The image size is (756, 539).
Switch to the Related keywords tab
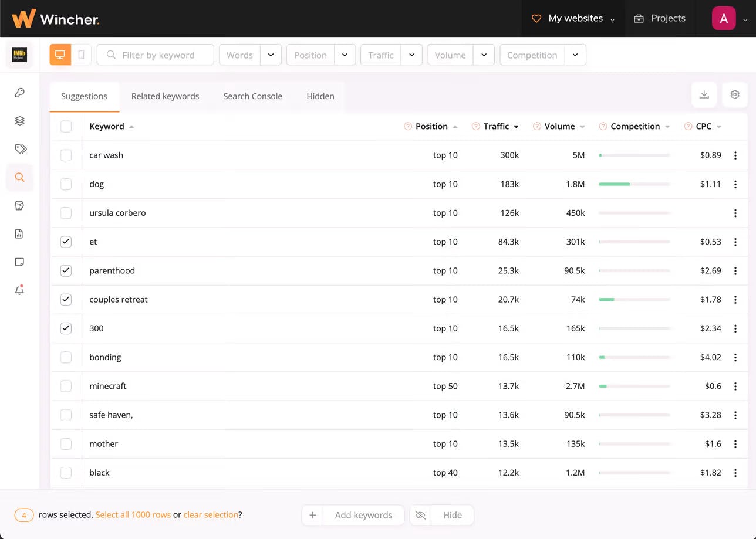165,96
